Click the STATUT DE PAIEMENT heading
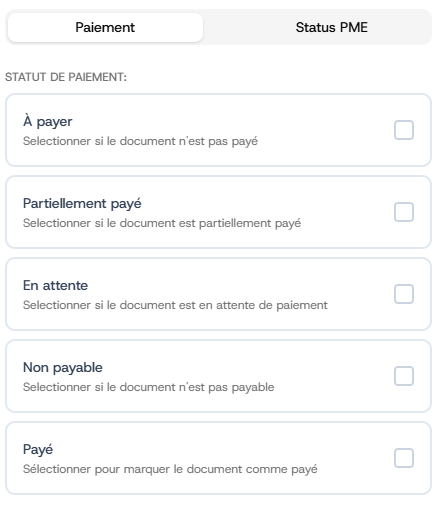Image resolution: width=437 pixels, height=506 pixels. tap(66, 77)
